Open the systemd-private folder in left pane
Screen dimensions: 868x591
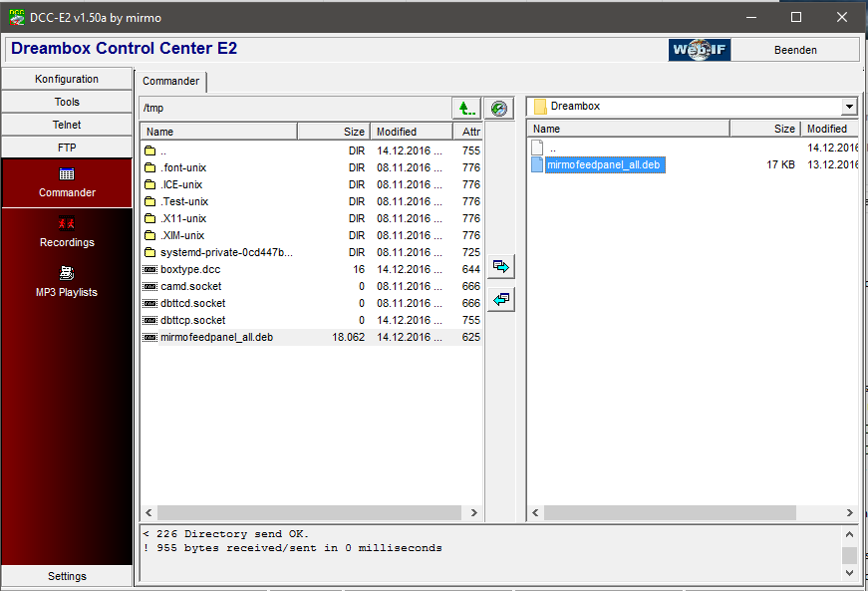[226, 252]
